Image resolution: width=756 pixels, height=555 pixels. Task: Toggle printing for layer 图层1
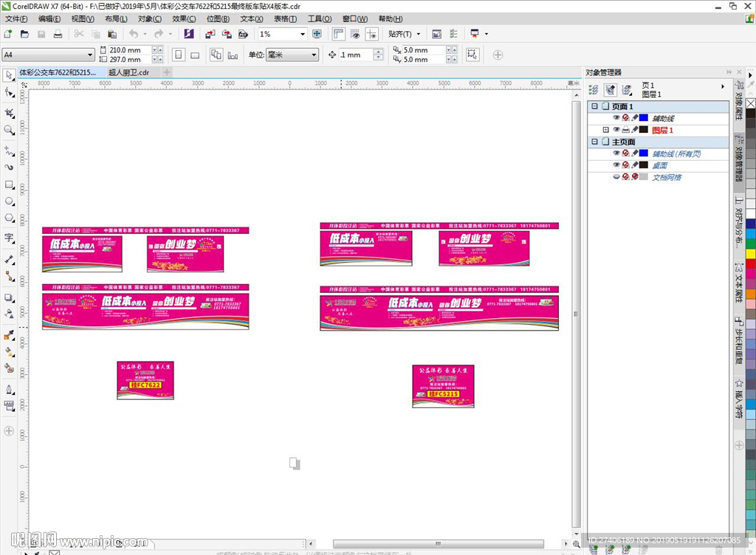[625, 130]
